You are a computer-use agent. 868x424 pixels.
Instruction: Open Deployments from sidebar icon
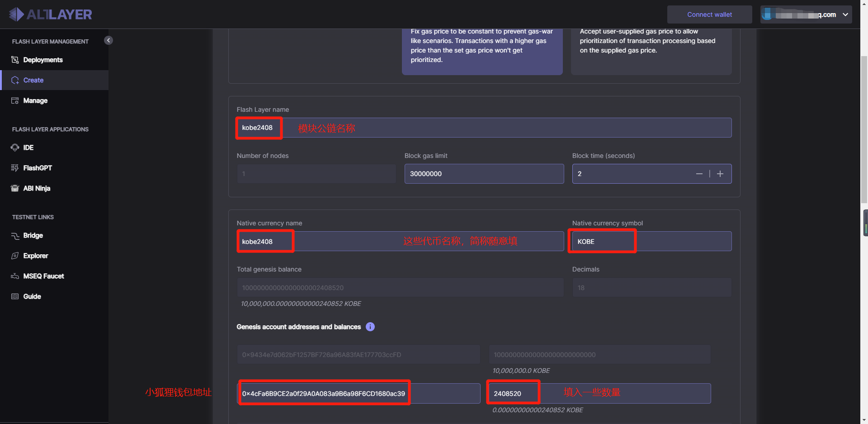pyautogui.click(x=15, y=60)
